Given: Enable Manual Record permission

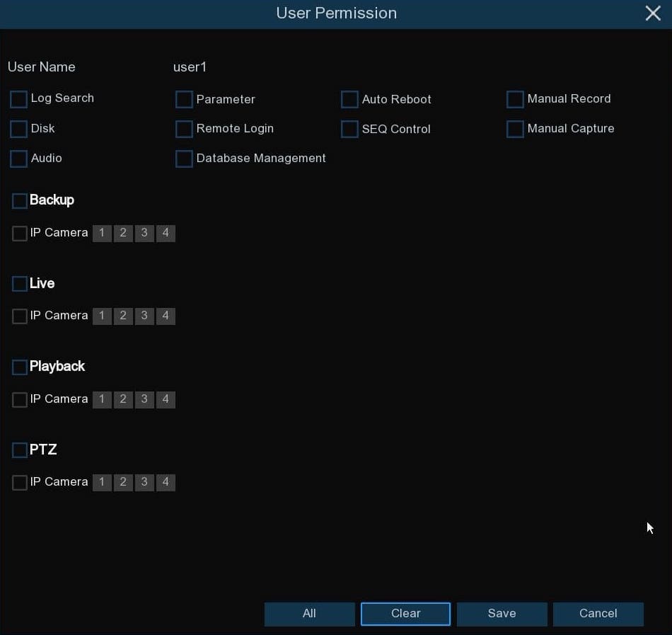Looking at the screenshot, I should (515, 100).
